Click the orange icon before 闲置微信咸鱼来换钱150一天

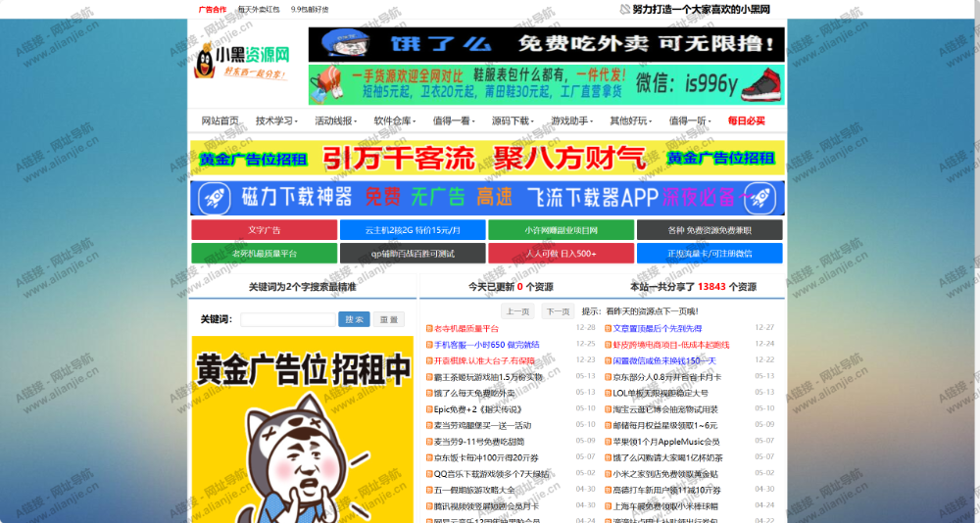point(609,360)
